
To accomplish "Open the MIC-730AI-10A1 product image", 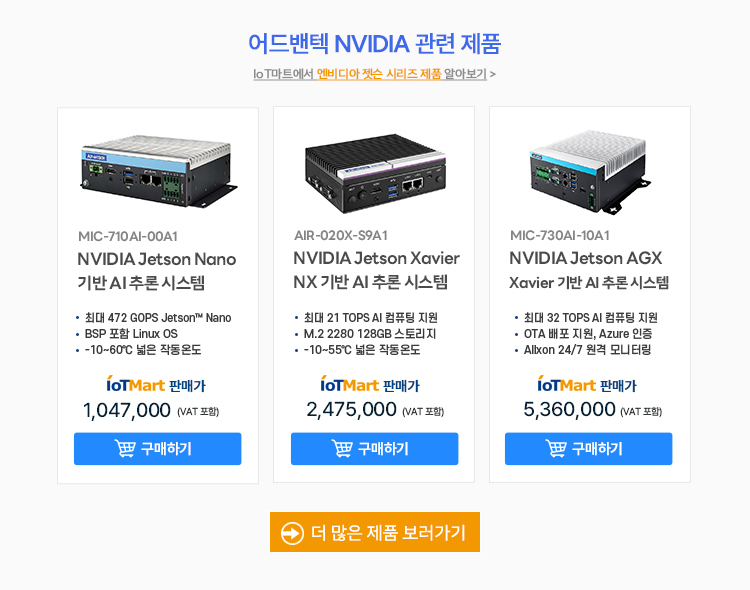I will [x=590, y=171].
